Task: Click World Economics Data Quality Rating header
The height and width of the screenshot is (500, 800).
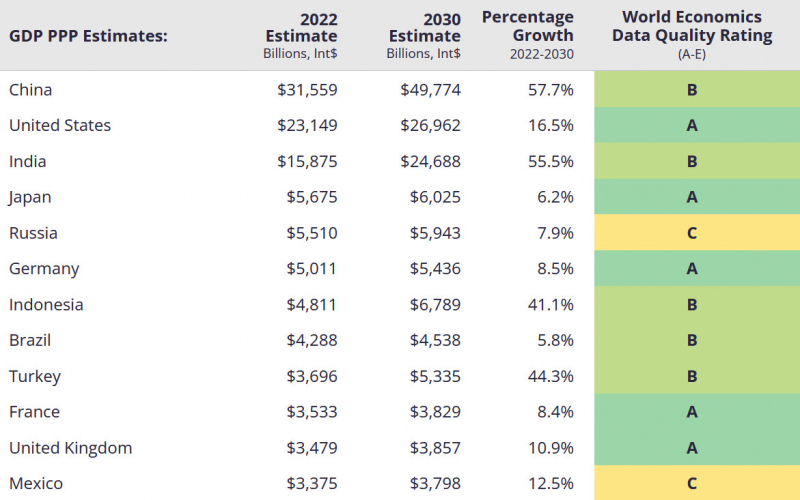Action: (x=692, y=35)
